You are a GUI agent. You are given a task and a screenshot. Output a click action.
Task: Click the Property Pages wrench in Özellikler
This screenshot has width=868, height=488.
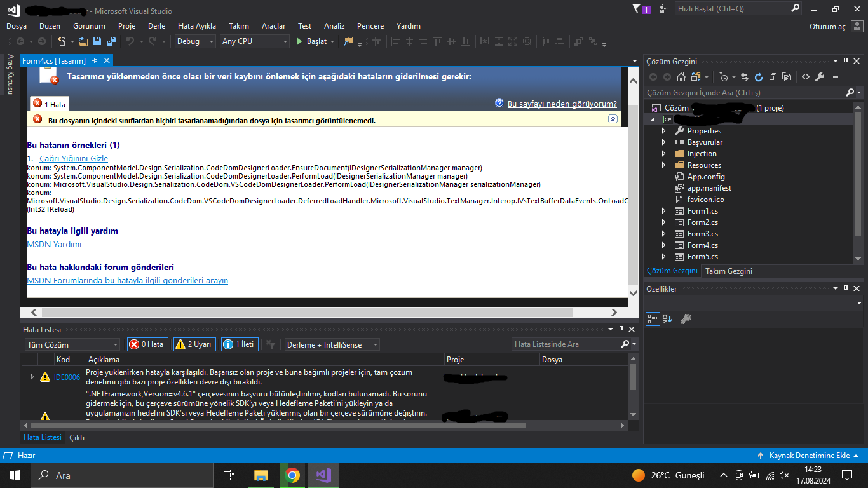(686, 319)
